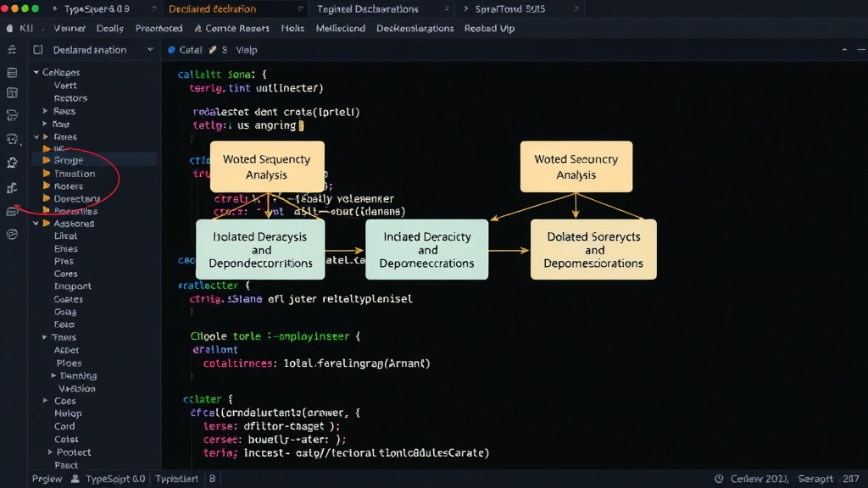Open the Preonoced menu

click(159, 28)
